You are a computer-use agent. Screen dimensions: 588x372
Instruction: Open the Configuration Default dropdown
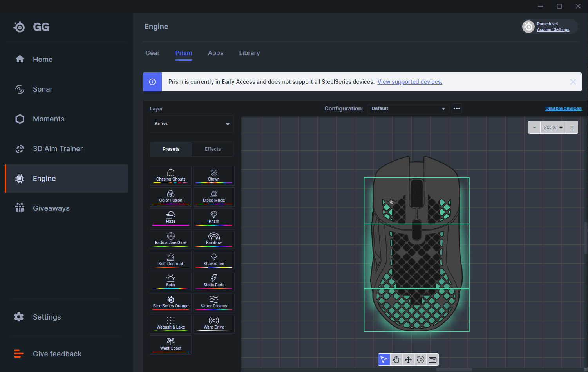pos(408,108)
